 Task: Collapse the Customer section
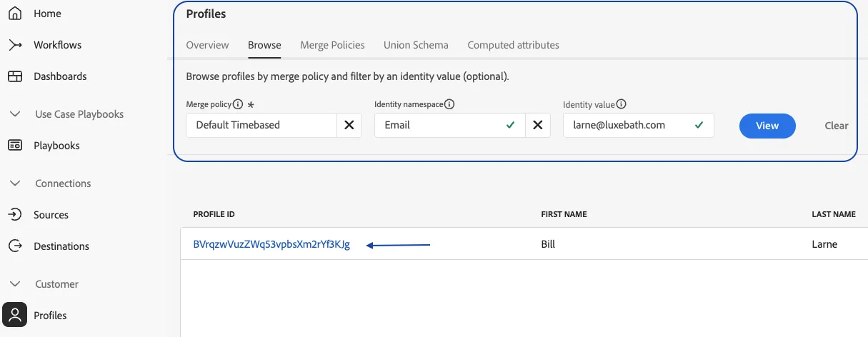point(15,284)
